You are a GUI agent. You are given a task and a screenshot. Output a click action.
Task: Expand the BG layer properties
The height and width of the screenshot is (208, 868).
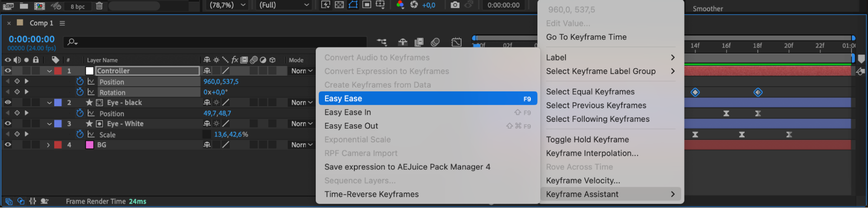pos(48,145)
